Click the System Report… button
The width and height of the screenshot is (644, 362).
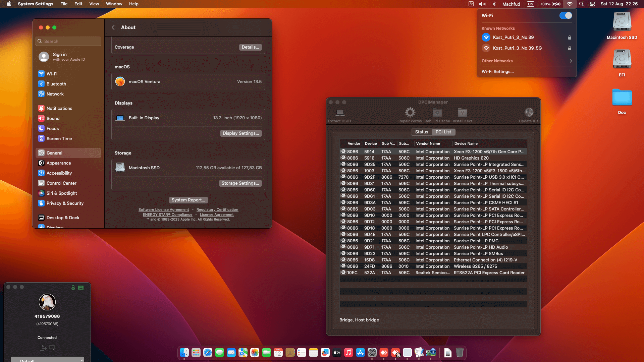point(188,200)
